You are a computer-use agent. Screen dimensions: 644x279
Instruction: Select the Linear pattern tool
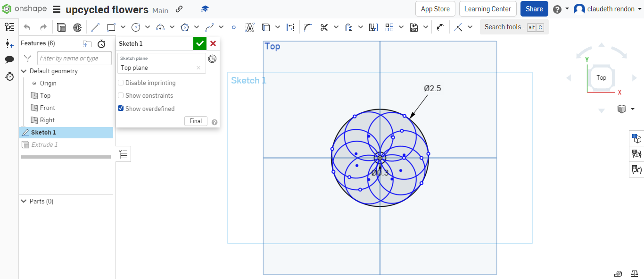pyautogui.click(x=389, y=27)
